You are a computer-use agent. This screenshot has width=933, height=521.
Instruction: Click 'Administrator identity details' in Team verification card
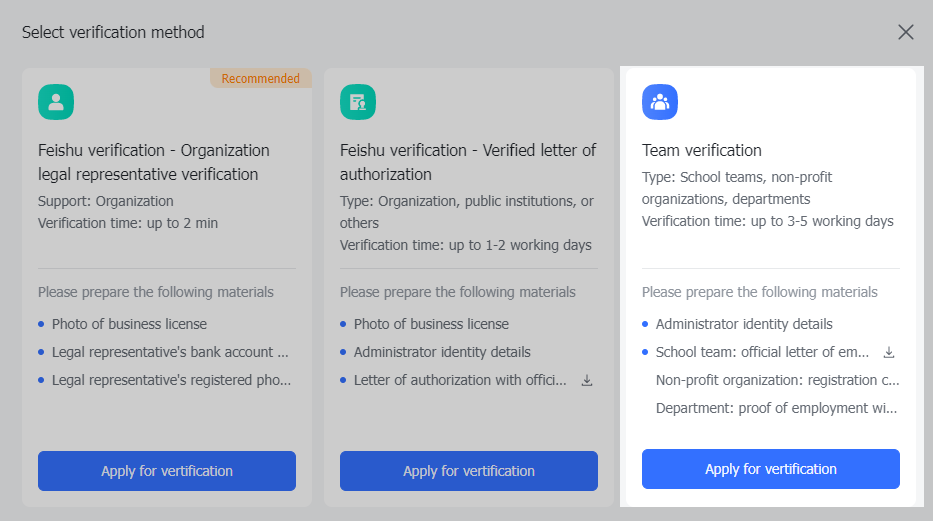[744, 324]
